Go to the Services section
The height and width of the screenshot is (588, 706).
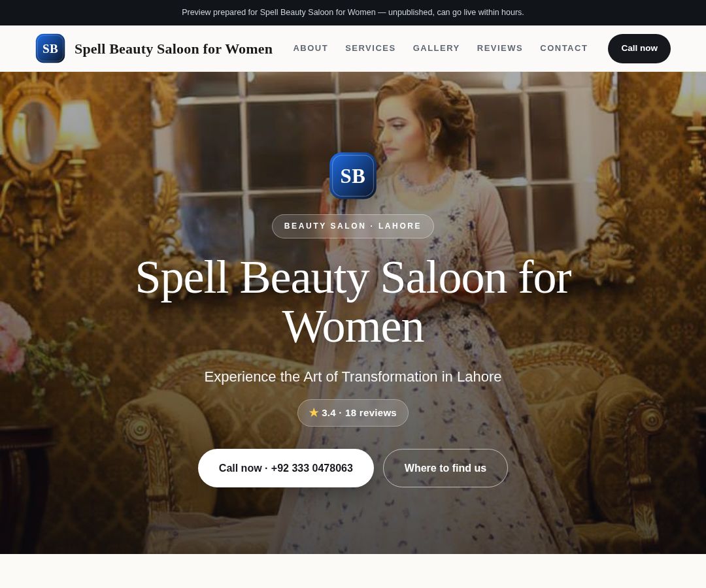370,48
